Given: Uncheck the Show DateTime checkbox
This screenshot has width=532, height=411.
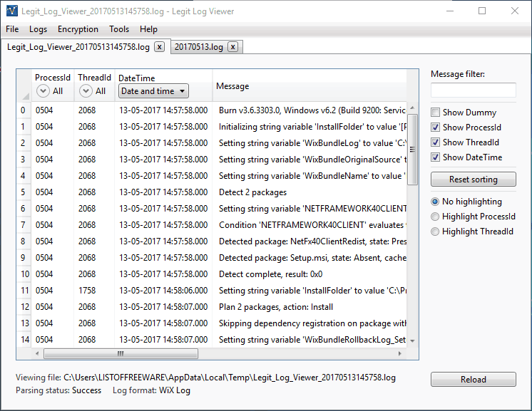Looking at the screenshot, I should 435,157.
